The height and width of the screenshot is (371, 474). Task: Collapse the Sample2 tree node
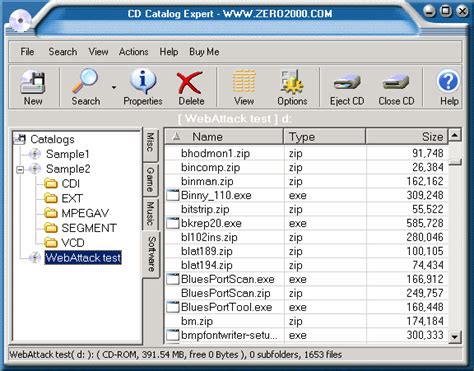click(20, 169)
